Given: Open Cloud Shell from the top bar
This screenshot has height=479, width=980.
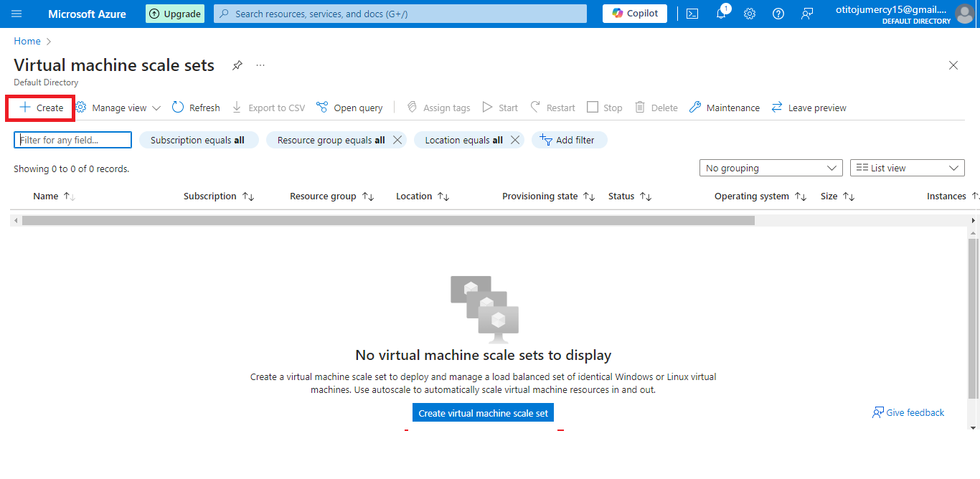Looking at the screenshot, I should [692, 14].
